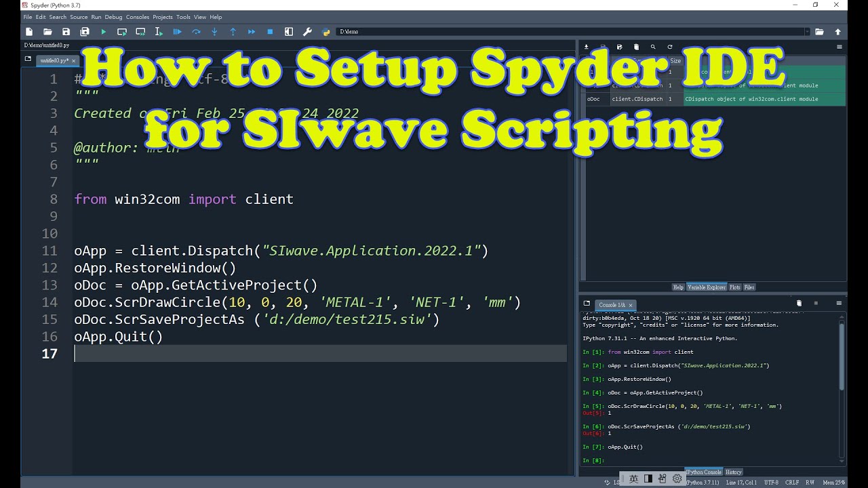Screen dimensions: 868x488
Task: Click the 英 input language indicator
Action: tap(633, 479)
